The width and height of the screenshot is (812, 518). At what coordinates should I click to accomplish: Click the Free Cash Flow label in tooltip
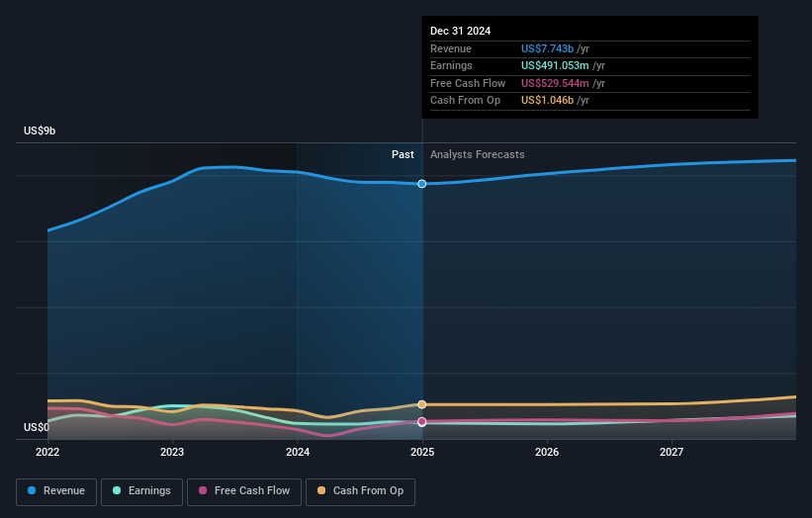click(468, 83)
